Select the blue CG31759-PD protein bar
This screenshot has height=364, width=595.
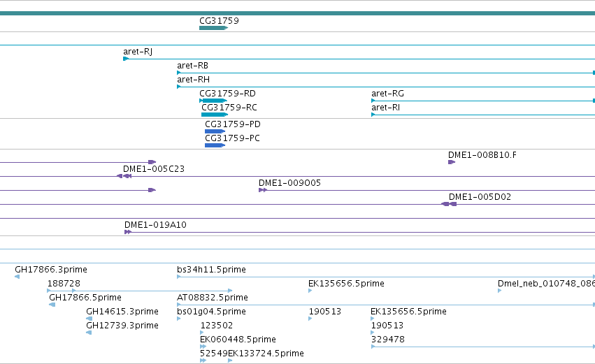215,131
